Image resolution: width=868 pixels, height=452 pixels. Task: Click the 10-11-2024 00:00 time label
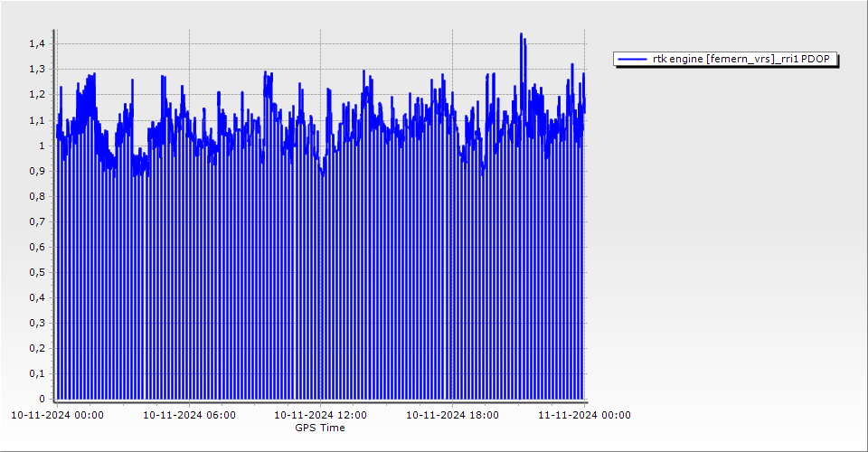pyautogui.click(x=57, y=416)
